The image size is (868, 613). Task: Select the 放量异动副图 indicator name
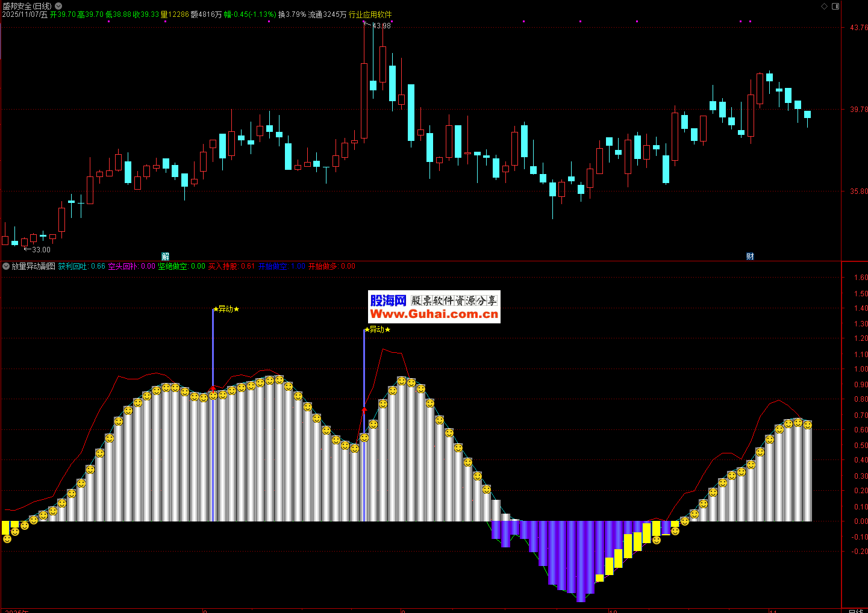34,266
